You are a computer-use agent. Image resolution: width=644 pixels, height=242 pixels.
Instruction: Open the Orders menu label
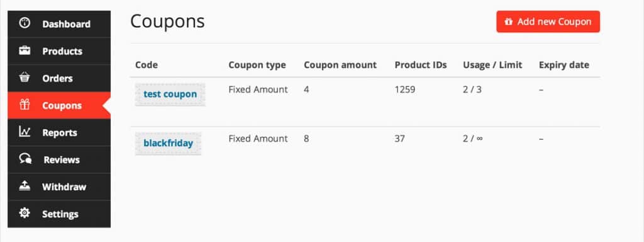57,79
